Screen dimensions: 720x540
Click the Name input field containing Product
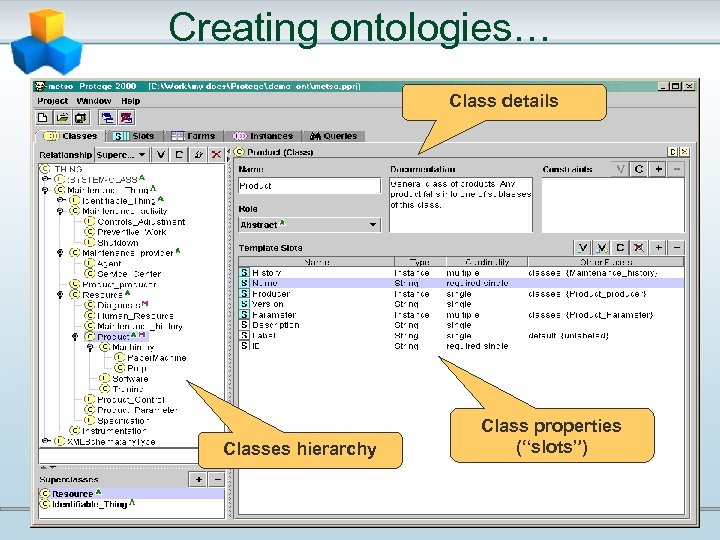tap(309, 186)
